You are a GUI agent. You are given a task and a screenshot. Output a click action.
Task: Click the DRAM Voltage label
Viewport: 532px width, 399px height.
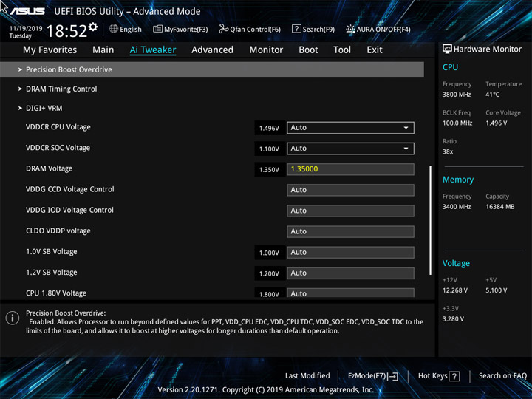coord(50,168)
